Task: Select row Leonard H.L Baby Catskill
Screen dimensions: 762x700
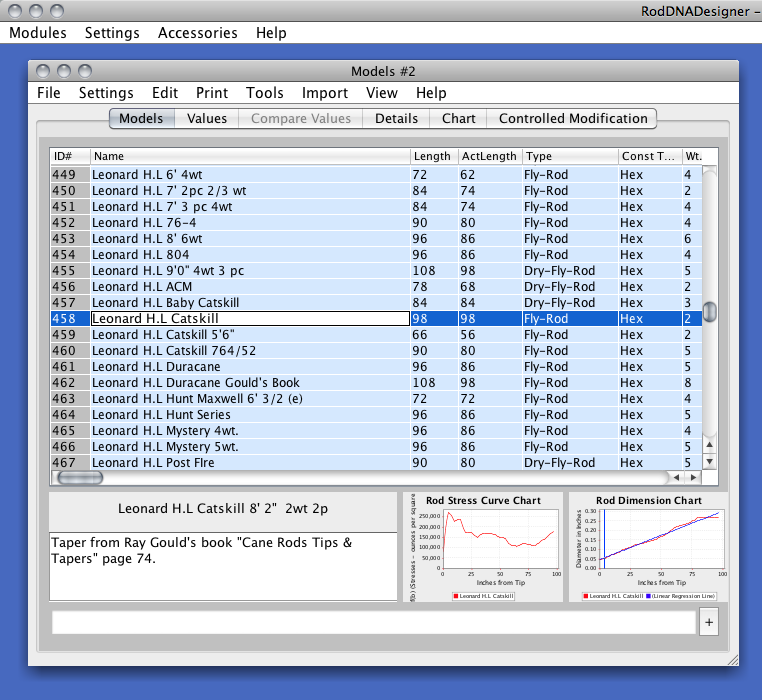Action: (376, 303)
